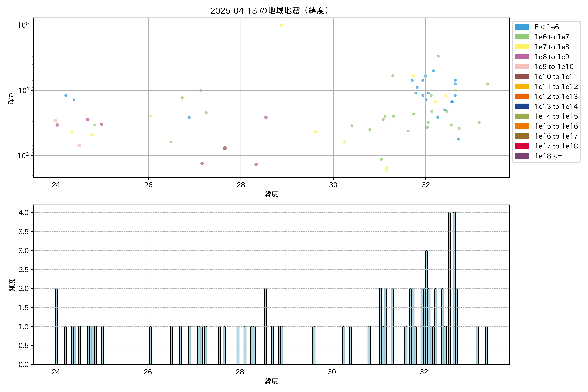Click the yellow point at depth 10^0
This screenshot has width=588, height=392.
pos(282,25)
